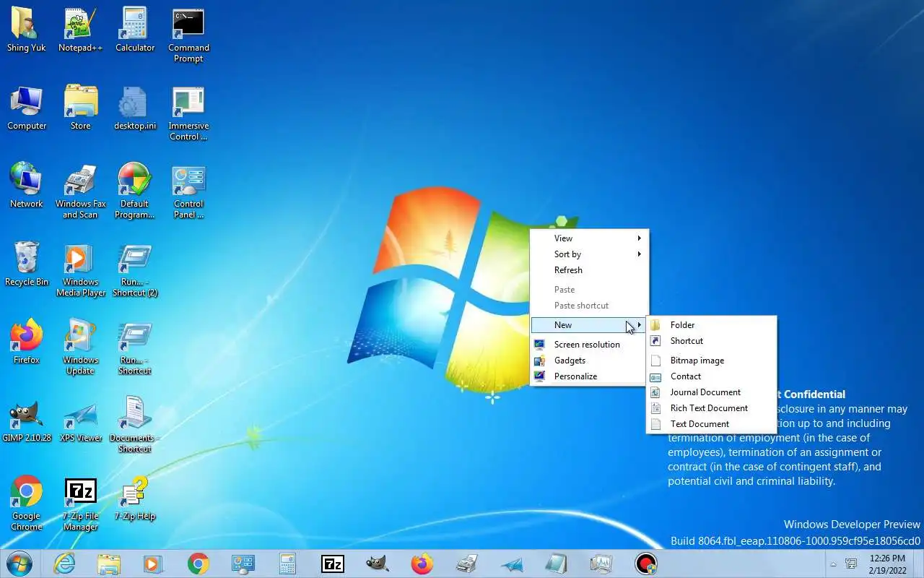Click the highlighted New submenu entry

pyautogui.click(x=589, y=325)
